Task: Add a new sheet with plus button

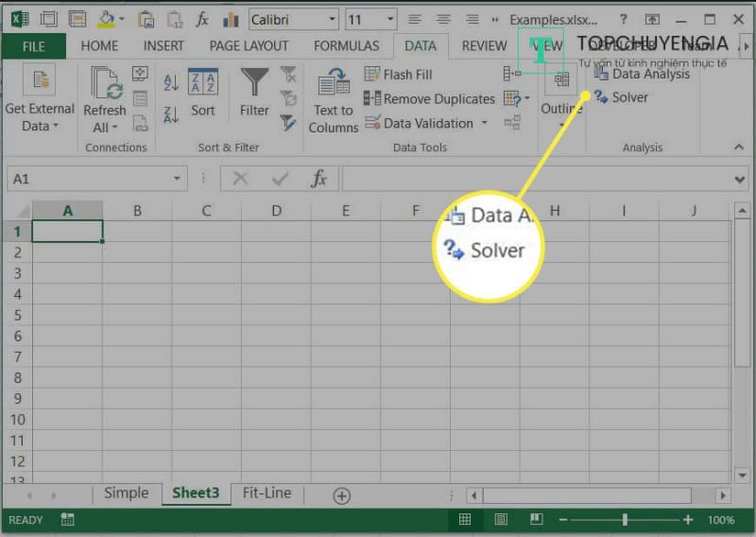Action: 341,495
